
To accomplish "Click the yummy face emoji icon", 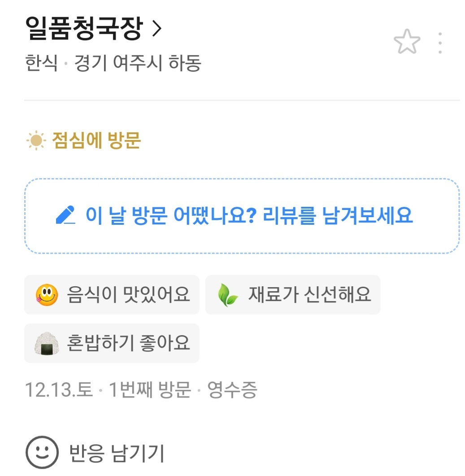I will click(x=47, y=295).
